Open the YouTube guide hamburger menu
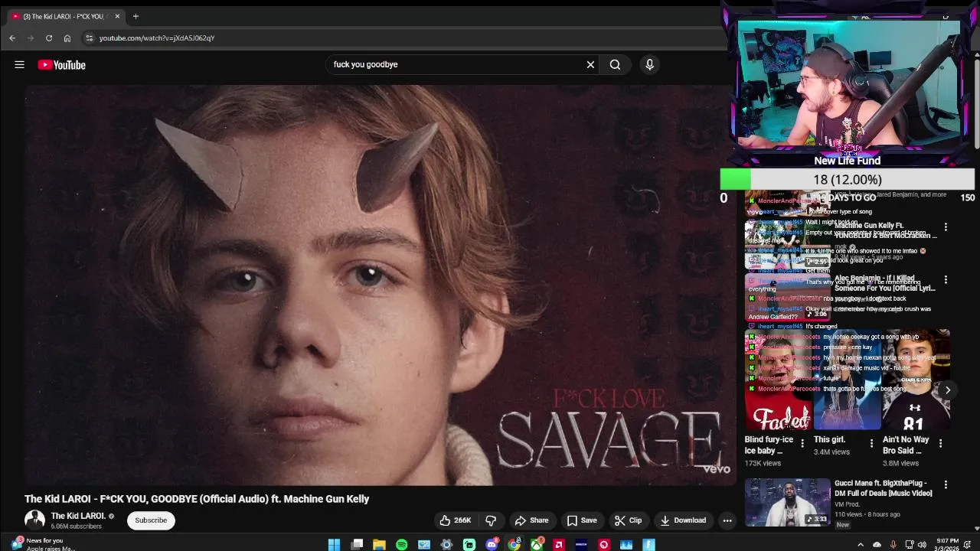 pos(19,65)
